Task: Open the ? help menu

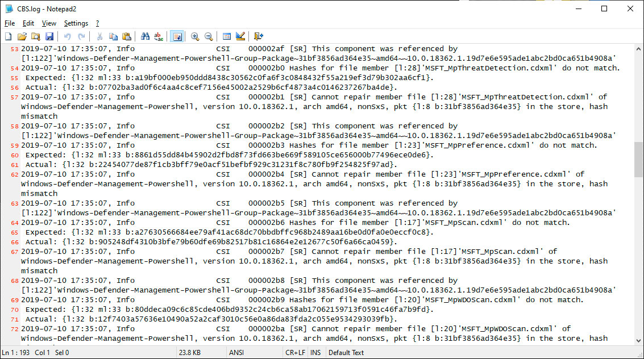Action: (x=97, y=23)
